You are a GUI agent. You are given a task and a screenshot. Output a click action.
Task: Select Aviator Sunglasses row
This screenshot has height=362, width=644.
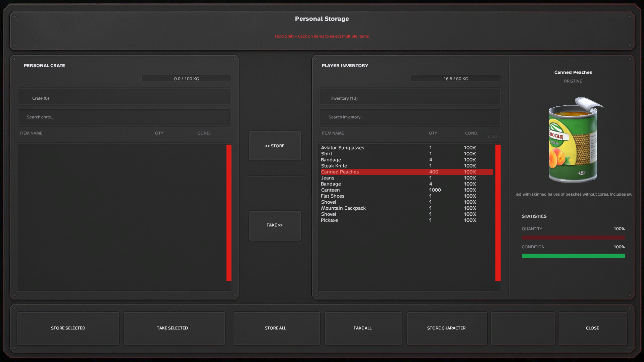coord(407,148)
